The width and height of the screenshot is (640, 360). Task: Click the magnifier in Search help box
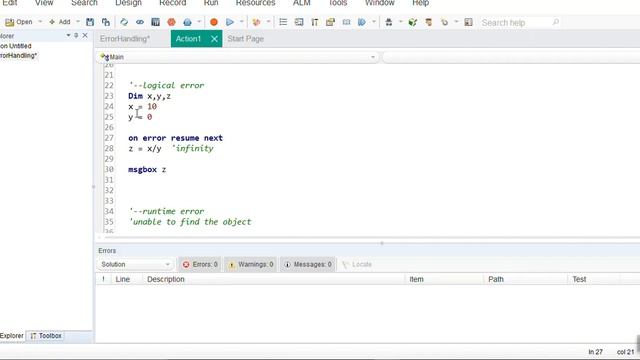556,22
